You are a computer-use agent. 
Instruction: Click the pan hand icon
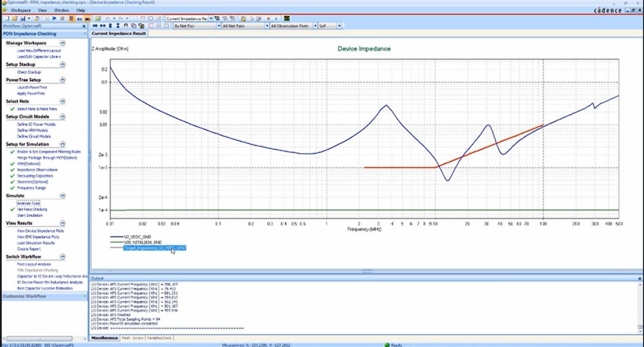[126, 26]
